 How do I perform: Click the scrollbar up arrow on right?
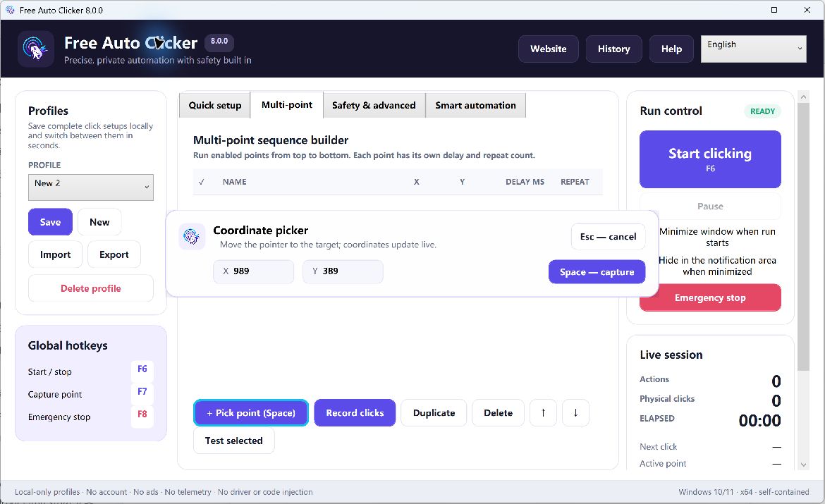803,97
